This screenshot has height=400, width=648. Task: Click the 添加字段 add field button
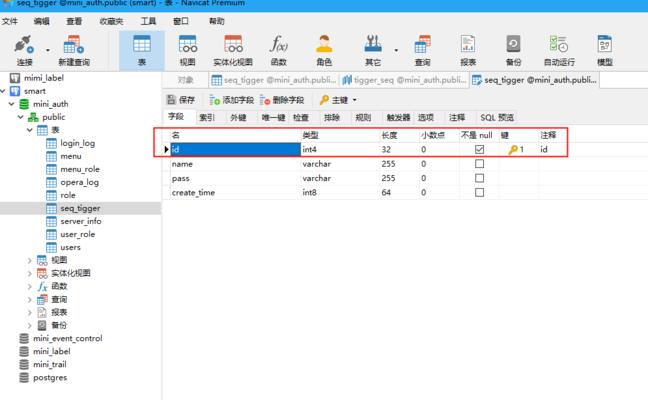click(x=231, y=100)
